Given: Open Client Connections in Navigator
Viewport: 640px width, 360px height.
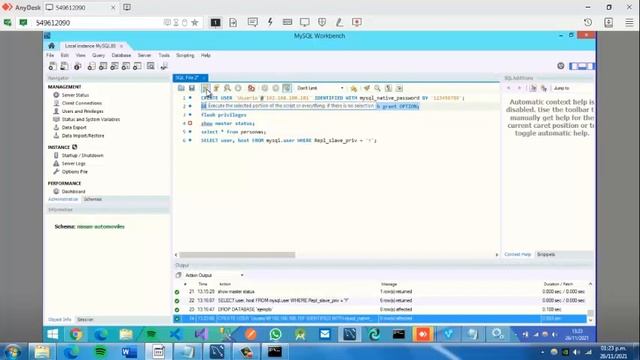Looking at the screenshot, I should click(82, 103).
